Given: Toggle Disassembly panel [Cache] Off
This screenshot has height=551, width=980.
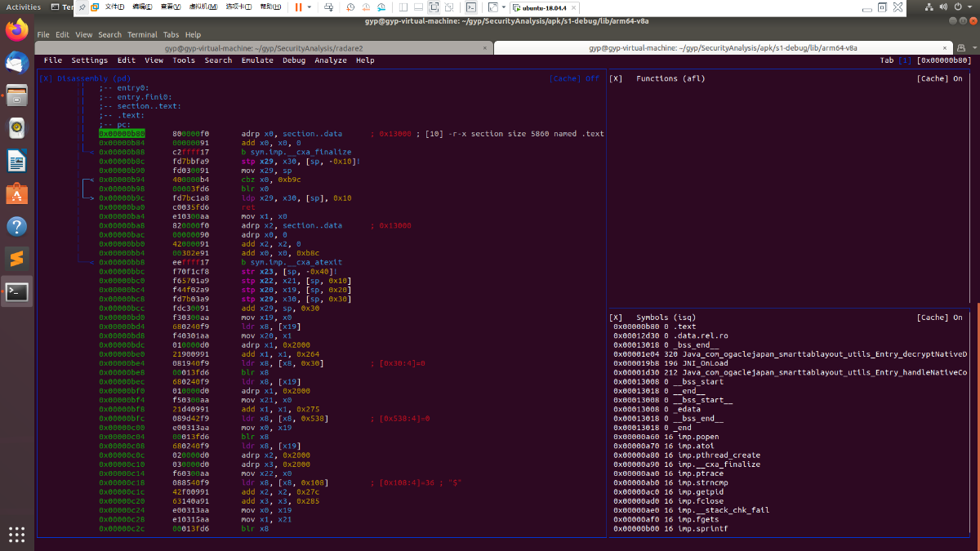Looking at the screenshot, I should (574, 79).
